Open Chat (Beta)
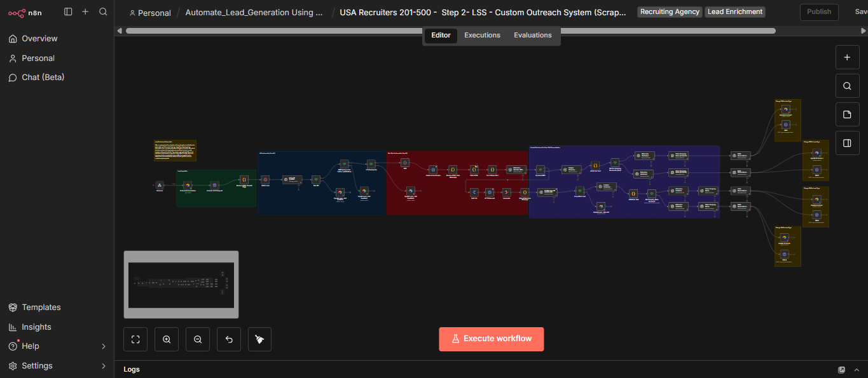Screen dimensions: 868x378 43,78
